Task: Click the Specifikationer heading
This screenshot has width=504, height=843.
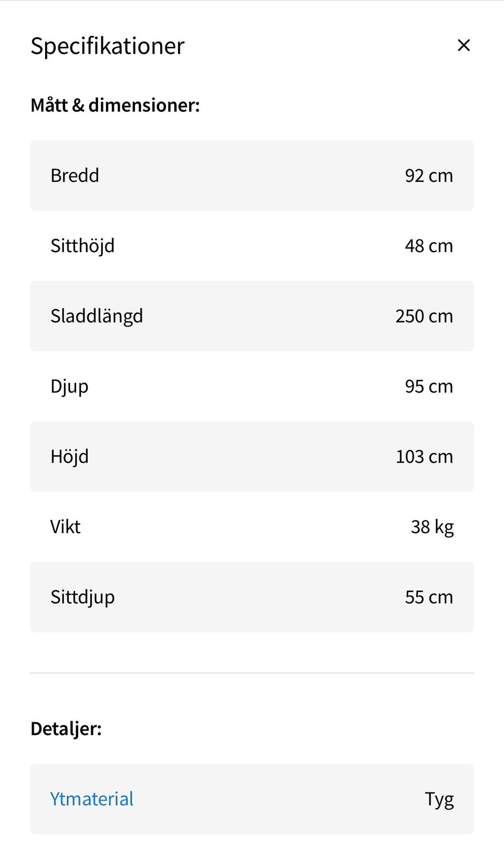Action: click(108, 46)
